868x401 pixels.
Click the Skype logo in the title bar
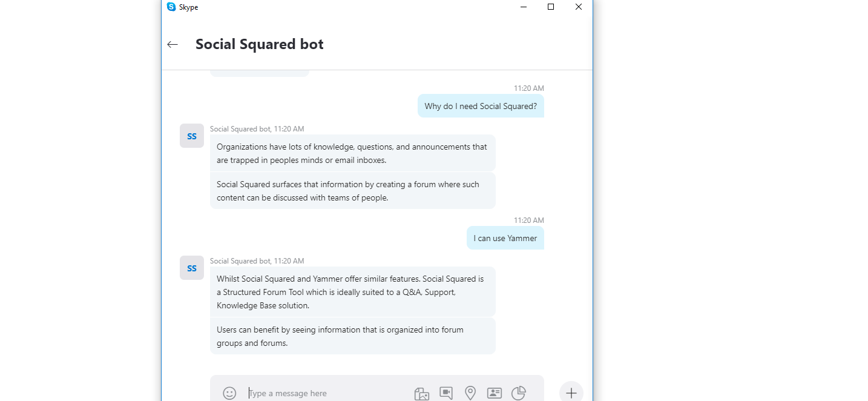tap(171, 7)
